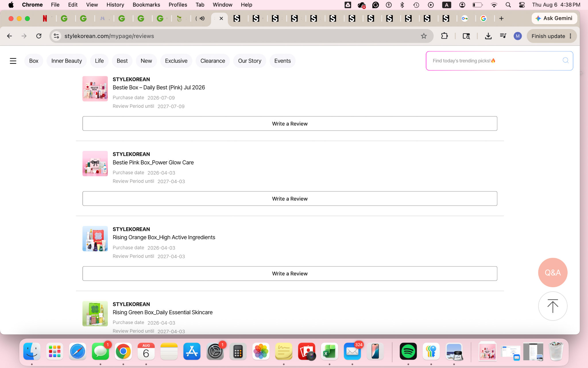Reload the current page
Screen dimensions: 588x368
tap(39, 36)
